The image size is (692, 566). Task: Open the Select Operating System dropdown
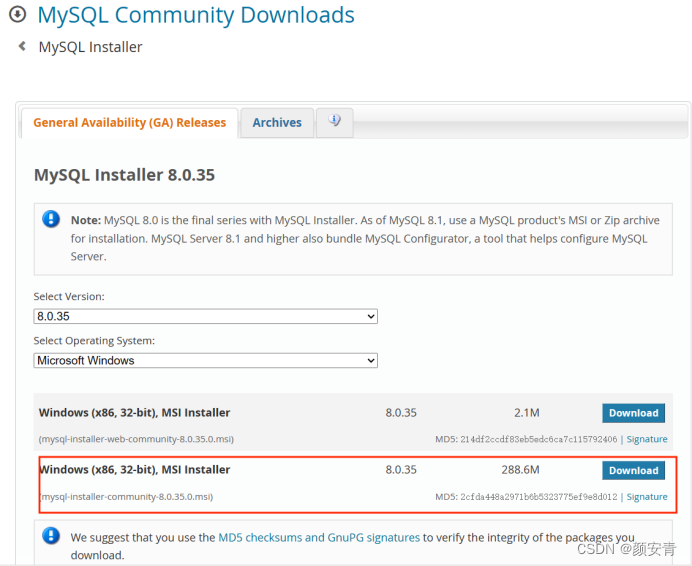coord(206,360)
